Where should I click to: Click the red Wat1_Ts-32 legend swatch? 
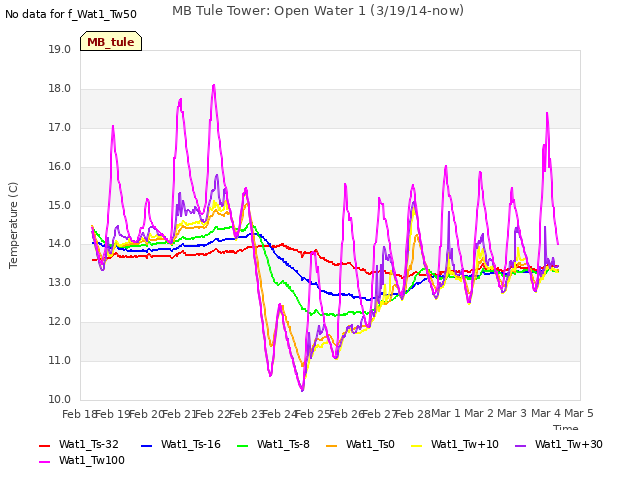pos(44,445)
